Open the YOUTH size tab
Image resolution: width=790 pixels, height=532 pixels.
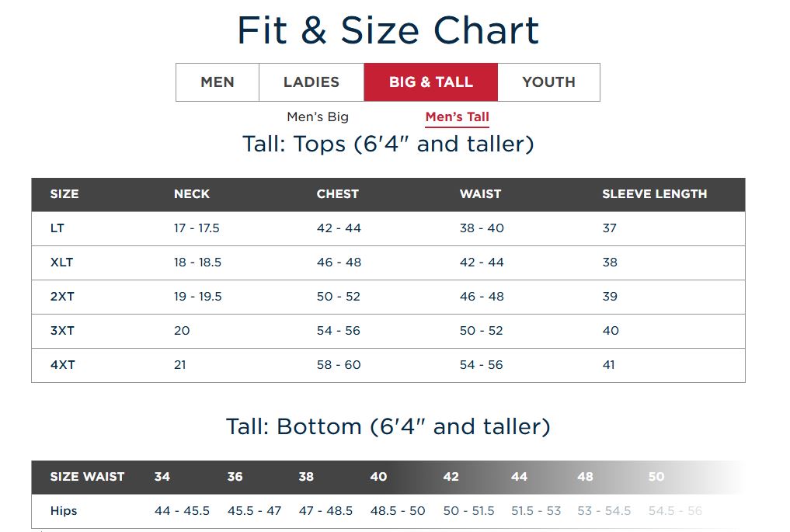tap(548, 82)
